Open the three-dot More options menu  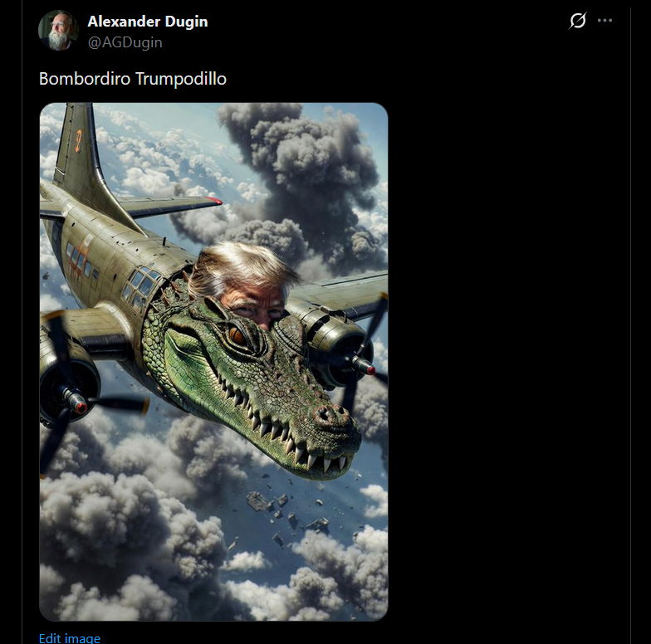(604, 20)
